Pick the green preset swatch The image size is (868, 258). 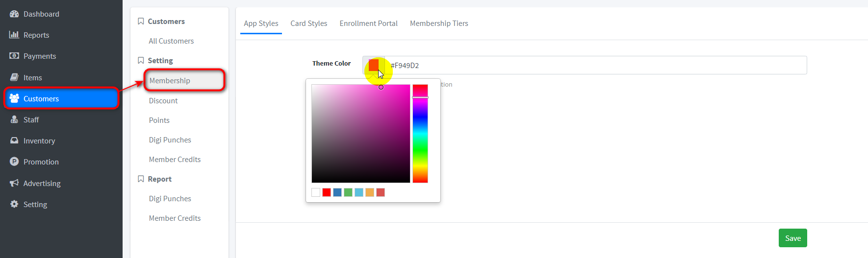pyautogui.click(x=348, y=192)
